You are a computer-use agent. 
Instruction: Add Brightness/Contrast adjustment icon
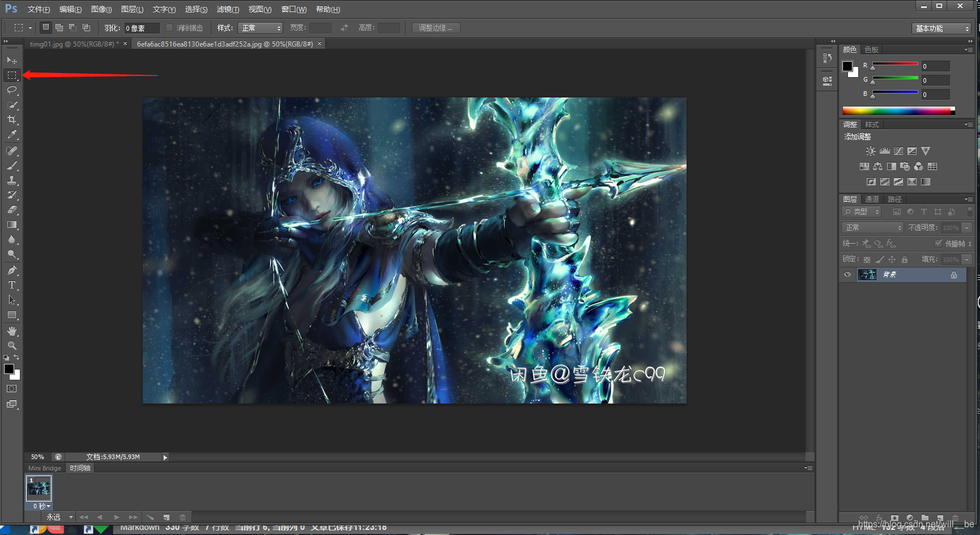[x=871, y=151]
